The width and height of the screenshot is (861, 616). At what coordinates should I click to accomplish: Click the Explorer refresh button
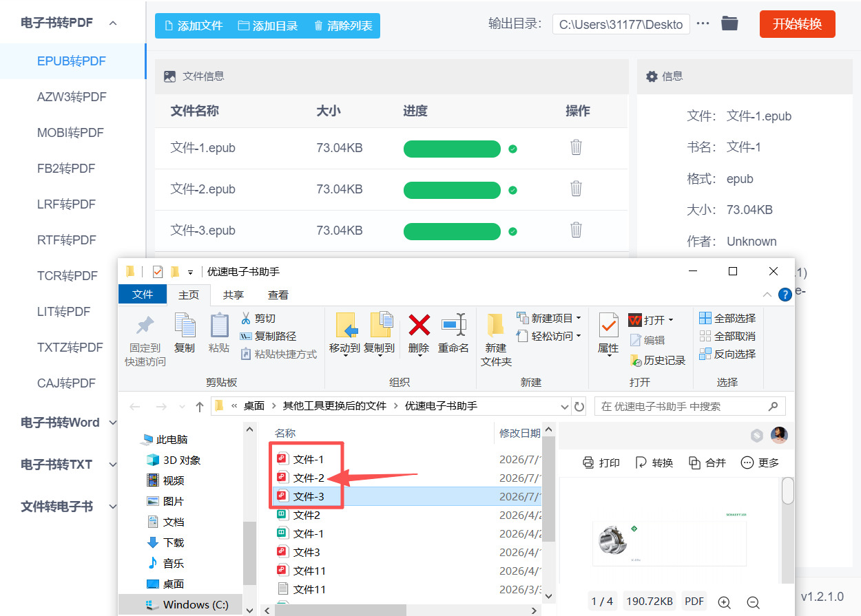(579, 406)
